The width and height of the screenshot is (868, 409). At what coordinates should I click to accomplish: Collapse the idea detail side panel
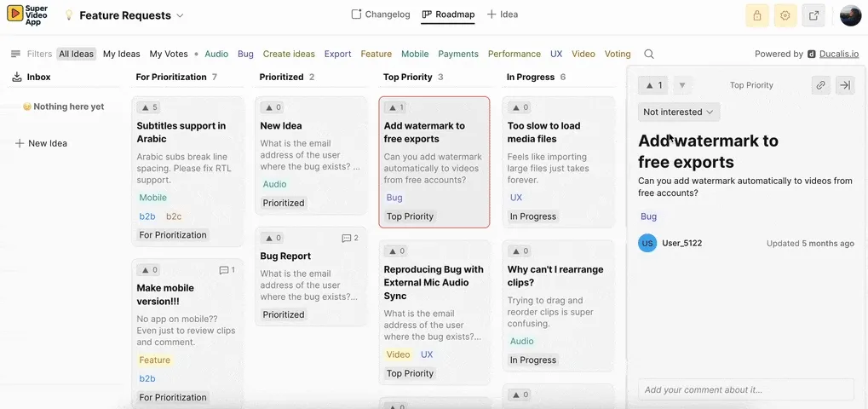pos(845,85)
